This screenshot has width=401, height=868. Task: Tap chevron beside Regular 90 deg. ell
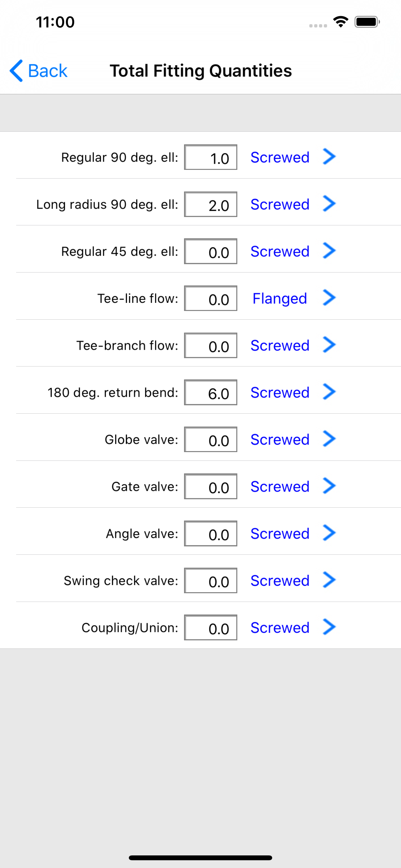329,157
